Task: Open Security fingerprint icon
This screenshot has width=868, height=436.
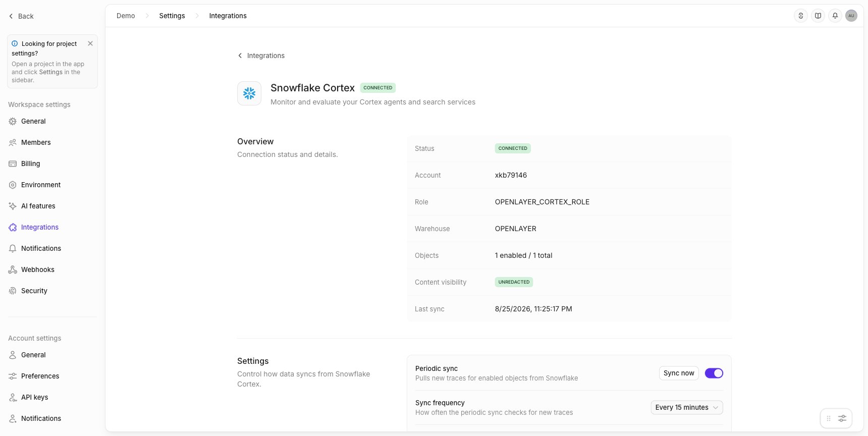Action: point(13,291)
